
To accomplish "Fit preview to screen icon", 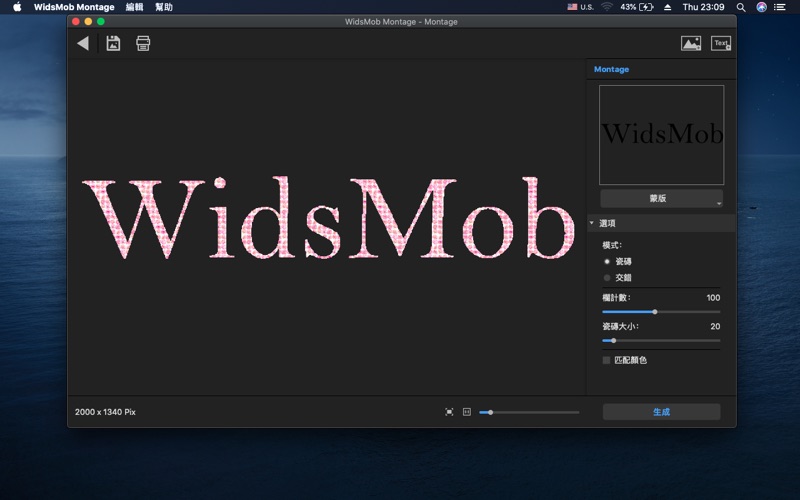I will point(449,412).
